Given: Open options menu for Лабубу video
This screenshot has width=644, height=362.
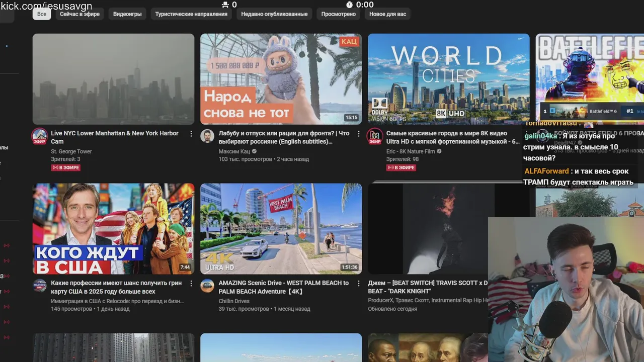Looking at the screenshot, I should (x=358, y=134).
